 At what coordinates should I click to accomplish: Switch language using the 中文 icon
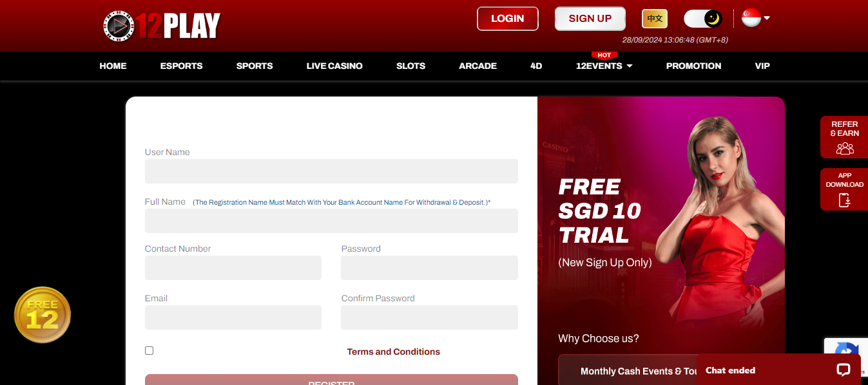[x=655, y=19]
